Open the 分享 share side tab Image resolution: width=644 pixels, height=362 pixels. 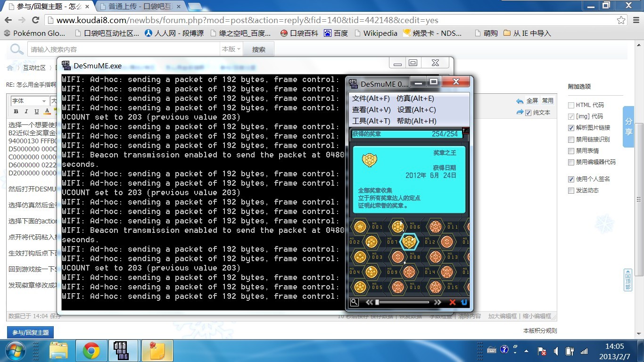click(x=628, y=127)
